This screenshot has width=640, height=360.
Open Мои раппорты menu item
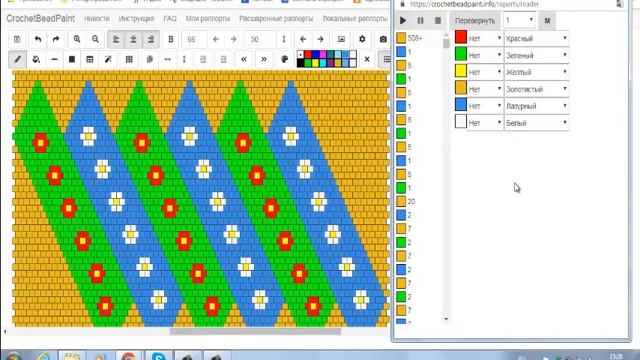pyautogui.click(x=208, y=19)
